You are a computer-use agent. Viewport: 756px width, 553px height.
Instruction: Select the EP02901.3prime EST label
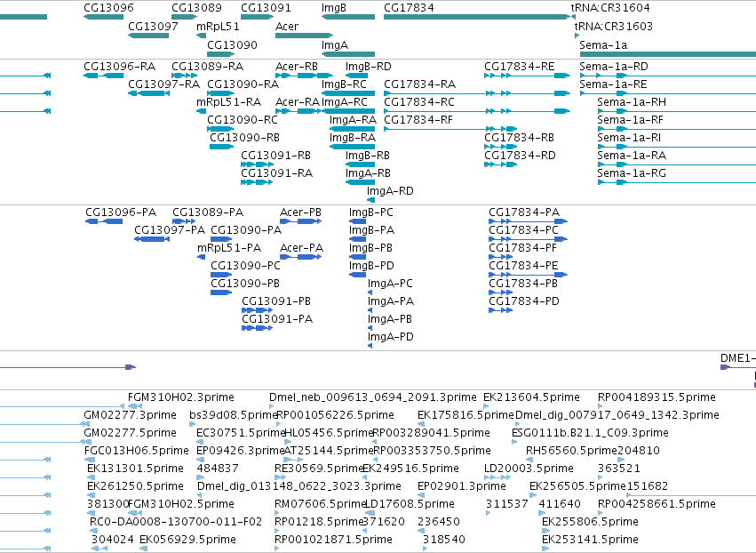[x=462, y=486]
